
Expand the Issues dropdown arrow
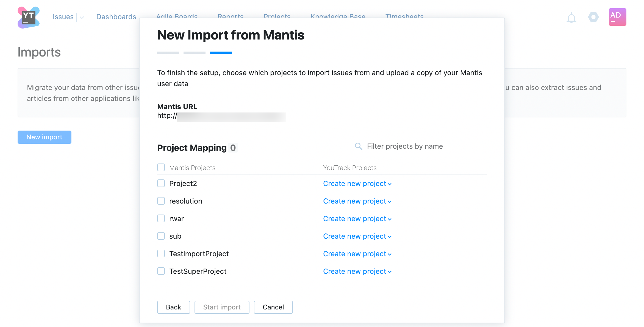coord(82,18)
